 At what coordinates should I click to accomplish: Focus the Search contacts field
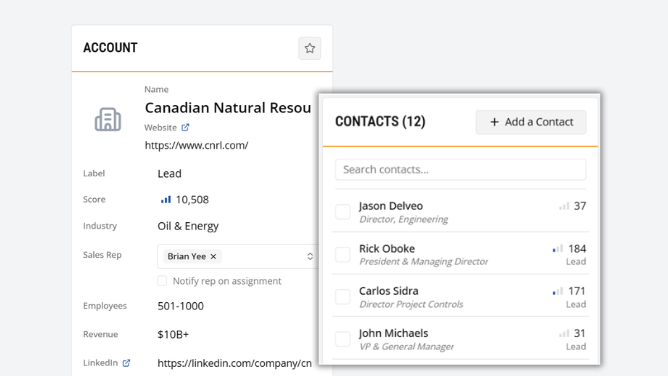click(x=461, y=169)
